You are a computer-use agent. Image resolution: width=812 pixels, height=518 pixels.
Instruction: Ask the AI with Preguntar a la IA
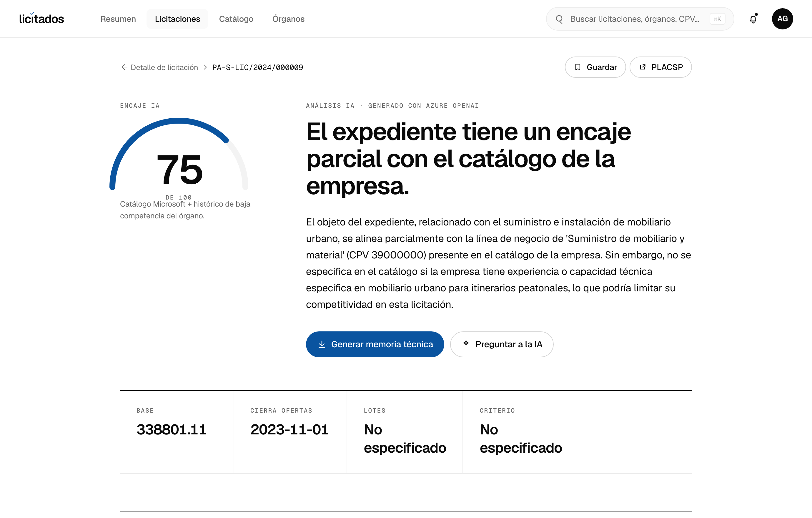pos(502,344)
